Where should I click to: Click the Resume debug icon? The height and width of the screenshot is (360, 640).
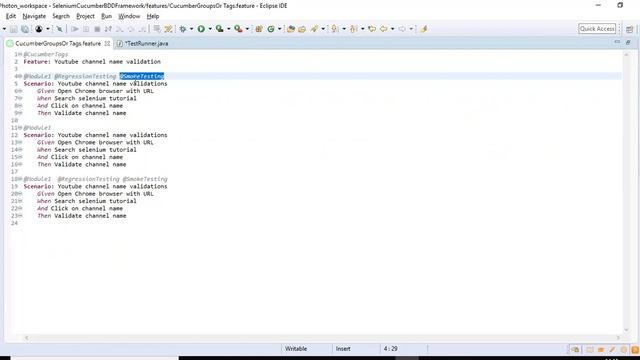(x=74, y=29)
